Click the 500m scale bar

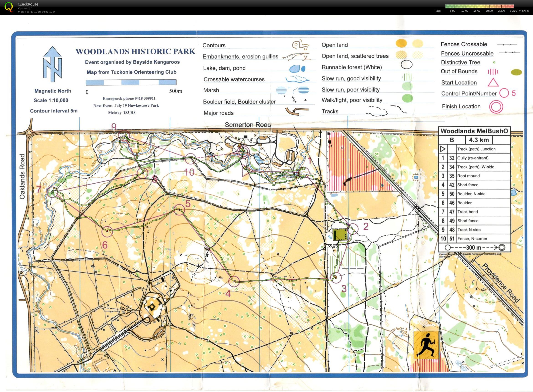pyautogui.click(x=131, y=82)
